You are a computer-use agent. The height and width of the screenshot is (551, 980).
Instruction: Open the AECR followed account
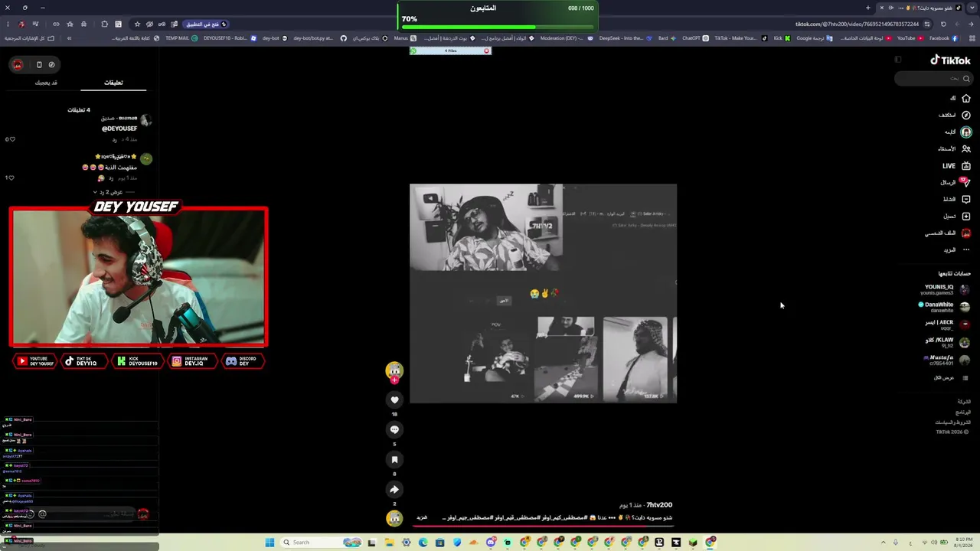point(948,324)
